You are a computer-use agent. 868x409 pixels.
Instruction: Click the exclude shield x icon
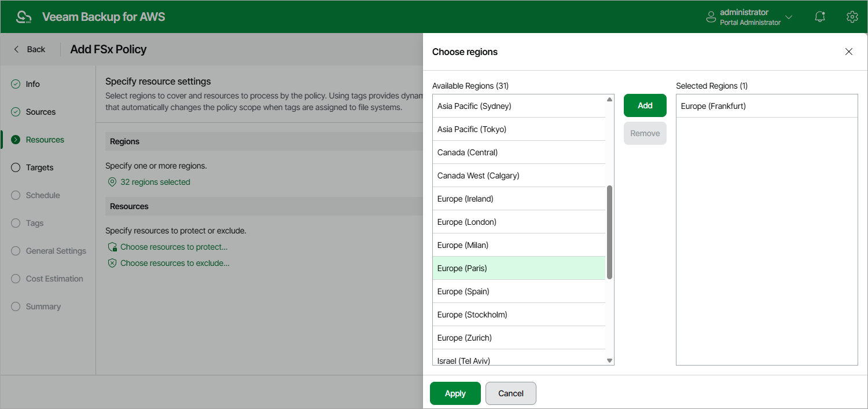click(112, 263)
